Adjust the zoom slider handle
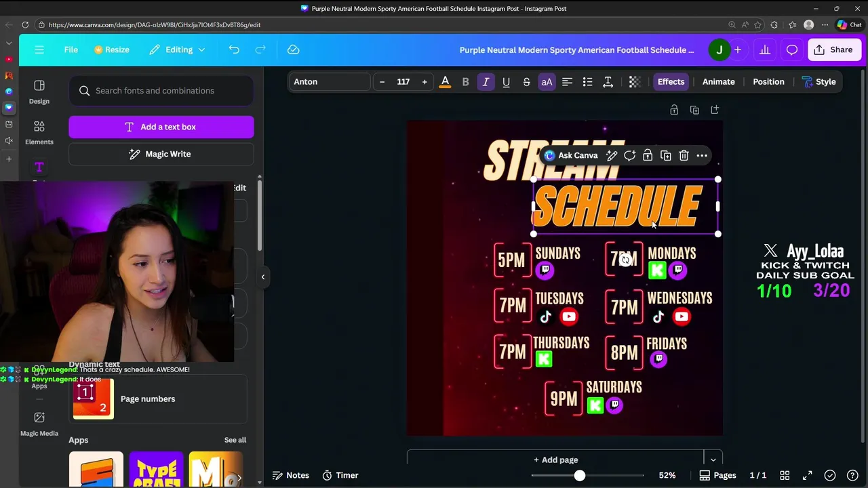This screenshot has width=868, height=488. point(580,475)
